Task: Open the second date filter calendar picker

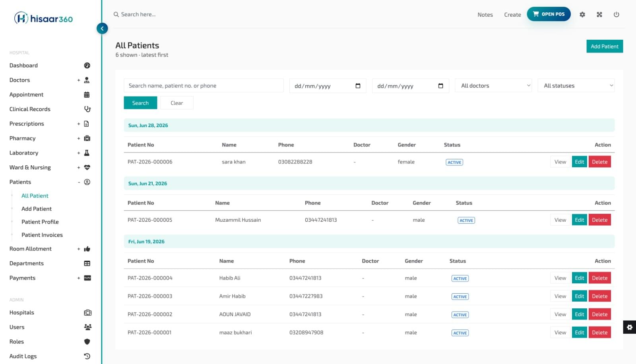Action: click(440, 86)
